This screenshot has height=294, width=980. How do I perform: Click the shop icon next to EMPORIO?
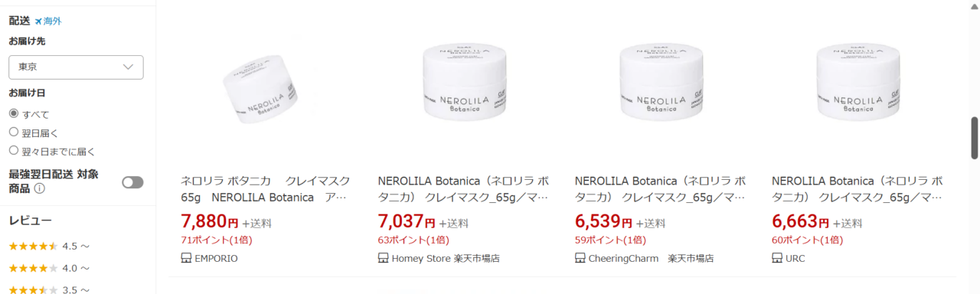(186, 258)
